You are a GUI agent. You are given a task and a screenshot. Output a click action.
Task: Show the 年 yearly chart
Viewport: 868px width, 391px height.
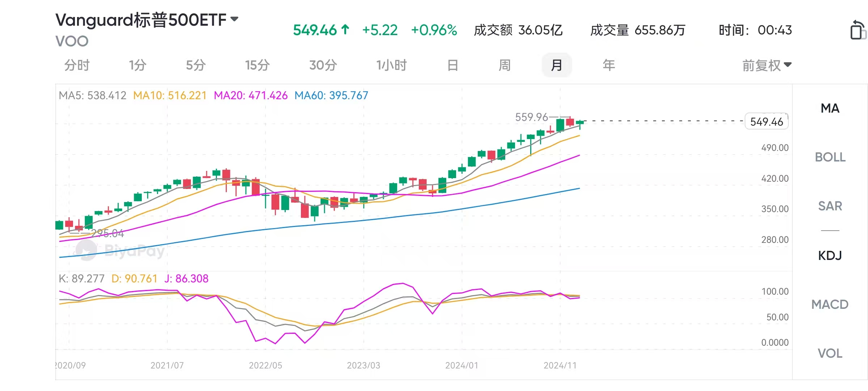click(x=609, y=66)
